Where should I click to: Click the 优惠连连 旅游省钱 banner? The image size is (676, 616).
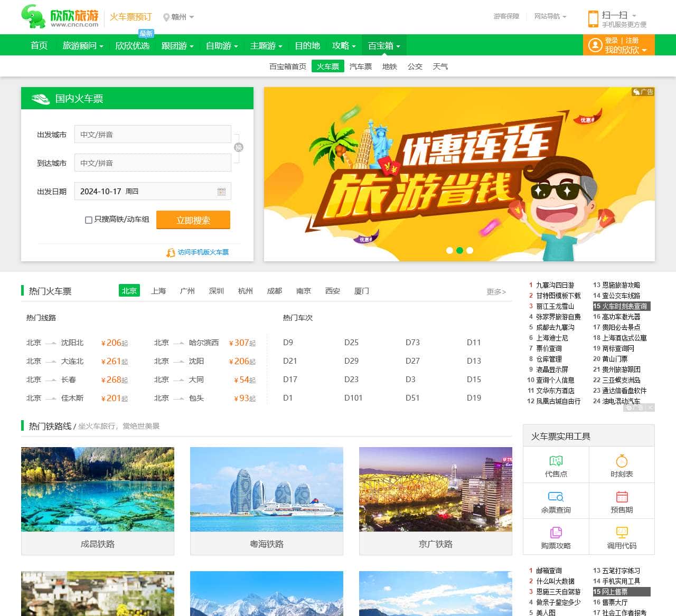pos(459,174)
